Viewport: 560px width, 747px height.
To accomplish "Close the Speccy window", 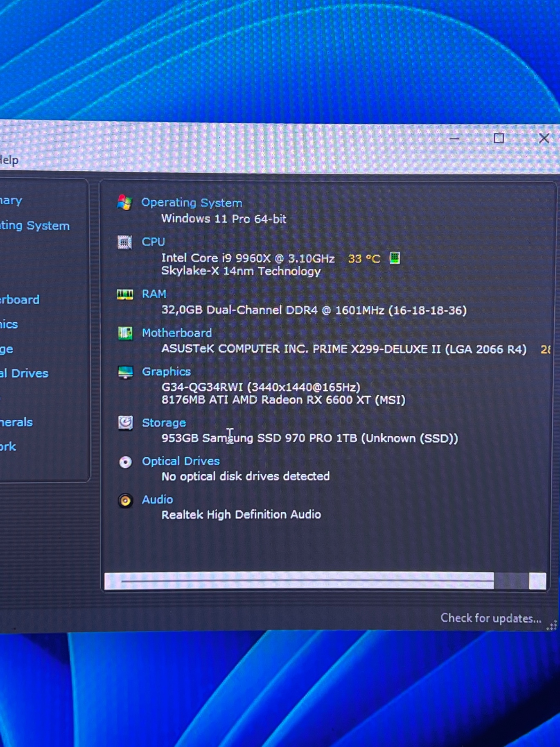I will pyautogui.click(x=544, y=138).
